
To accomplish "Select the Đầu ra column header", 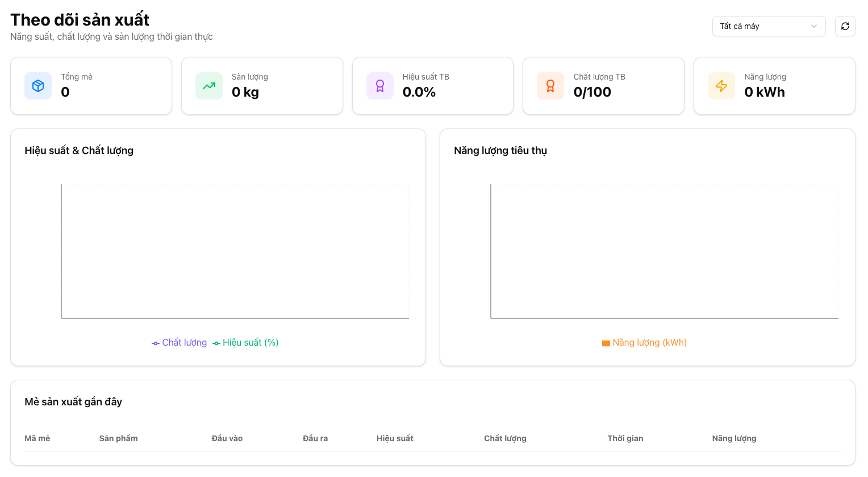I will click(x=315, y=438).
